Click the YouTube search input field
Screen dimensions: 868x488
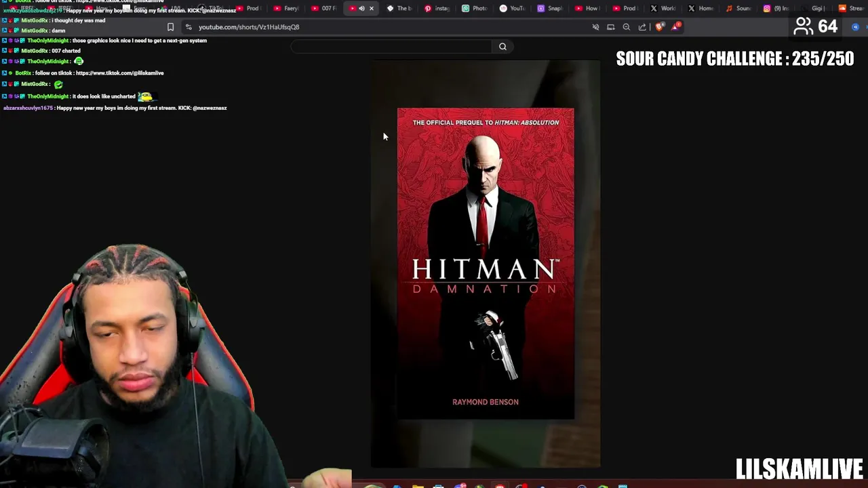(x=392, y=47)
